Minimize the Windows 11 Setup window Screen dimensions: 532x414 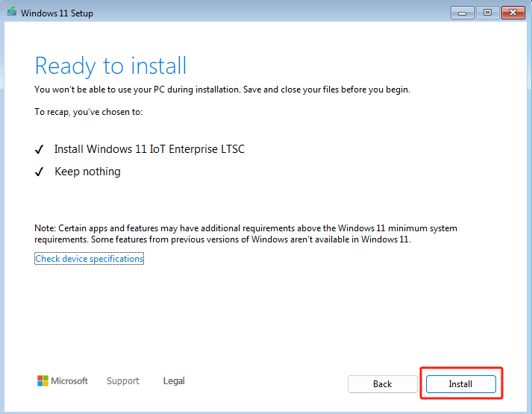click(462, 13)
